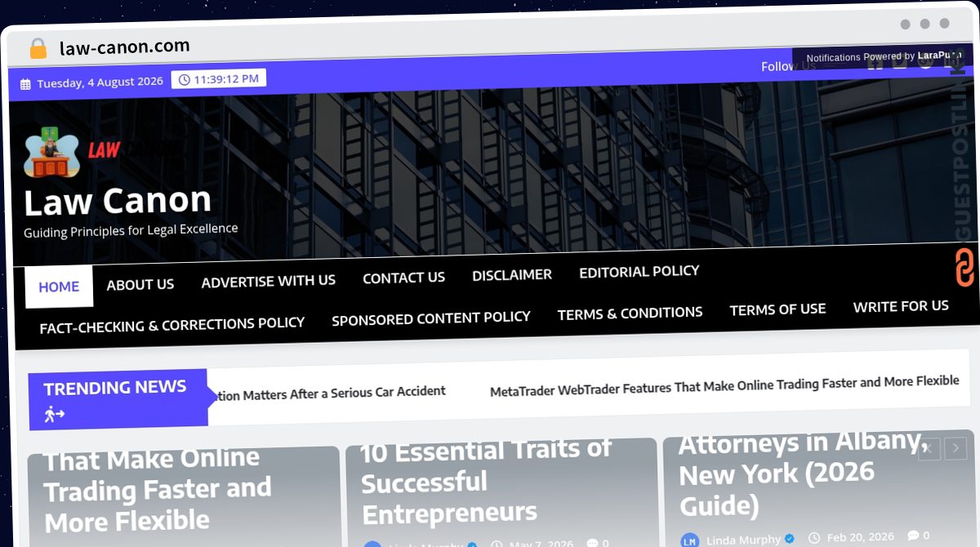Viewport: 980px width, 547px height.
Task: Click the padlock icon beside law-canon.com
Action: point(38,48)
